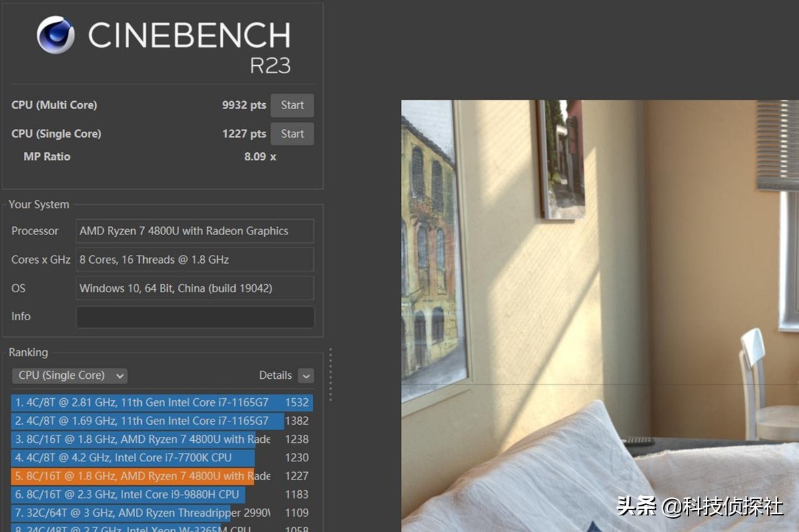This screenshot has height=532, width=799.
Task: Expand the Details dropdown arrow
Action: (x=306, y=376)
